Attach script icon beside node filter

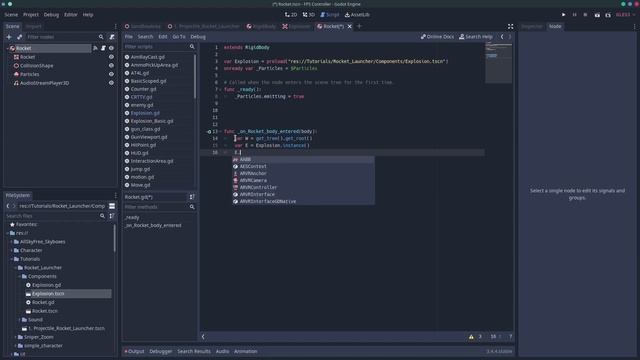[x=112, y=37]
